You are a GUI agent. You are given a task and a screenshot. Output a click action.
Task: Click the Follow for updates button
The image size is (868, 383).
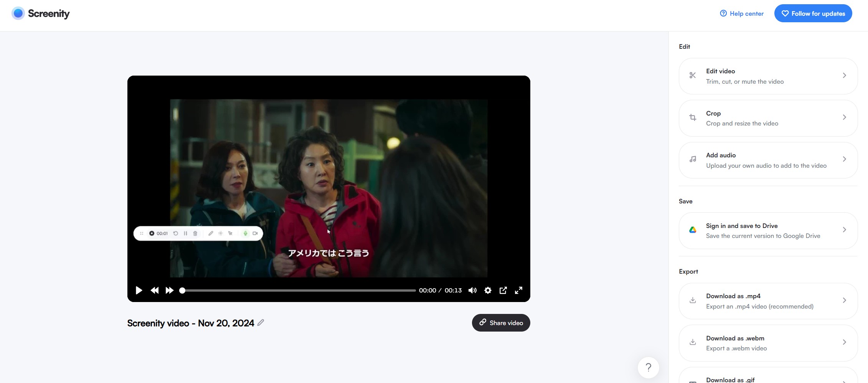pos(813,13)
